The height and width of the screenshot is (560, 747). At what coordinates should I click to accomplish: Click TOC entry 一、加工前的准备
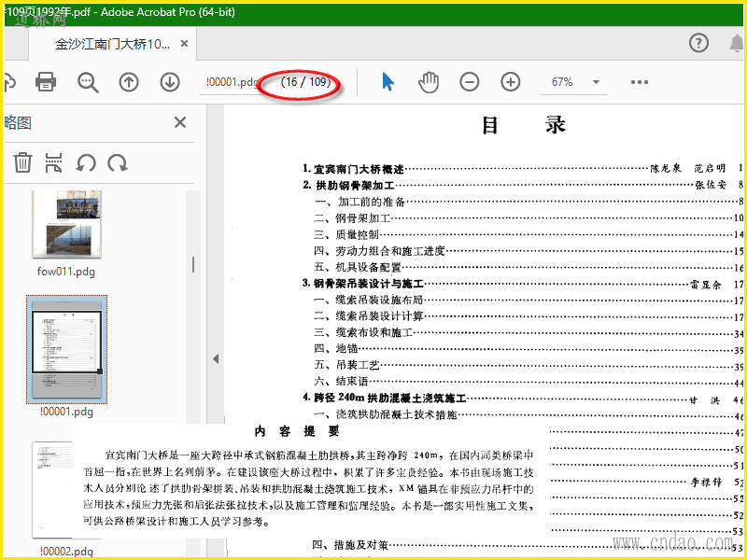pyautogui.click(x=359, y=202)
